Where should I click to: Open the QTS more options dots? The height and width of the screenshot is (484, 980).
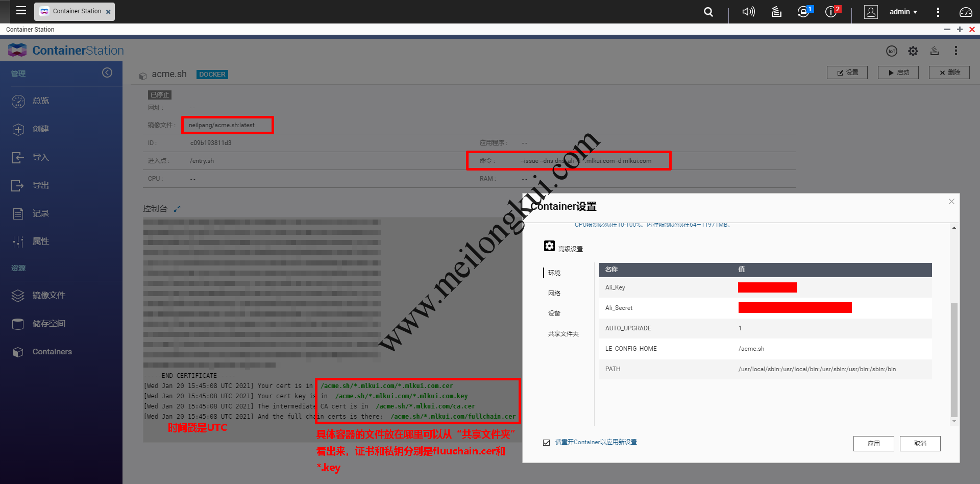pyautogui.click(x=938, y=12)
